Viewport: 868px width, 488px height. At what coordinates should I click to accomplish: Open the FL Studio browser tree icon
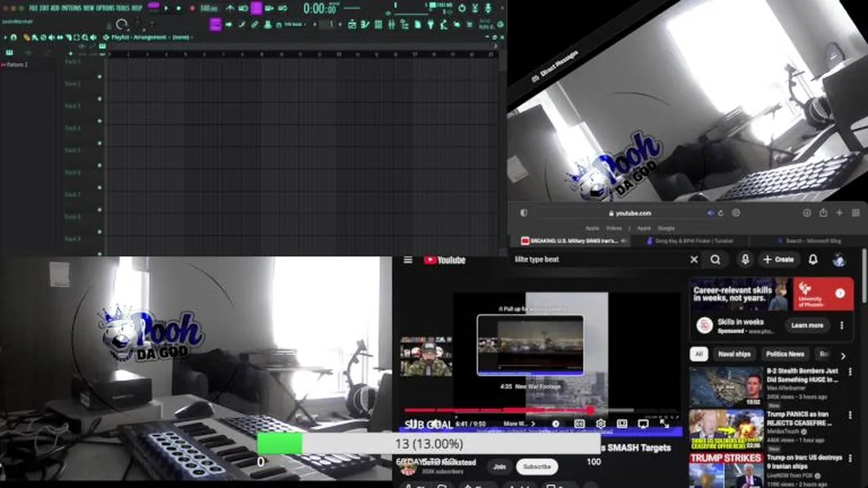pos(405,24)
